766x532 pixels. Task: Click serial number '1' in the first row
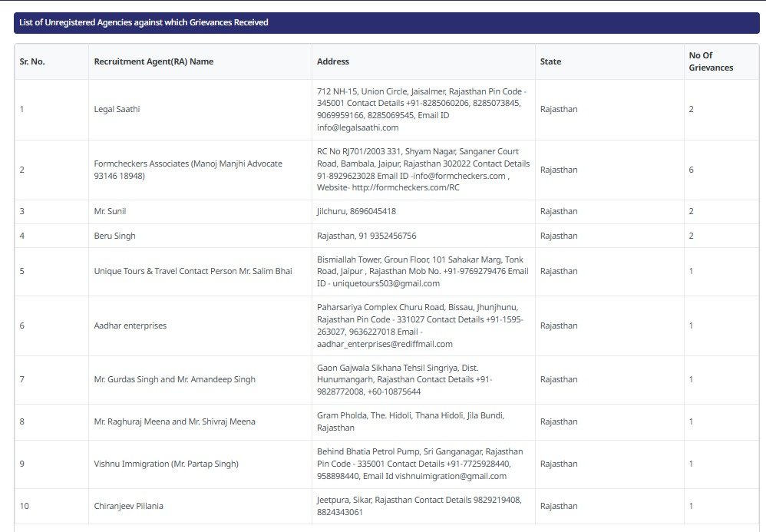pos(22,110)
